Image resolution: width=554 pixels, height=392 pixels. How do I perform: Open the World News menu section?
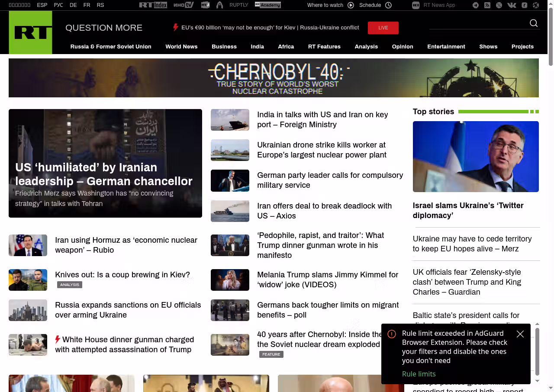pyautogui.click(x=181, y=47)
